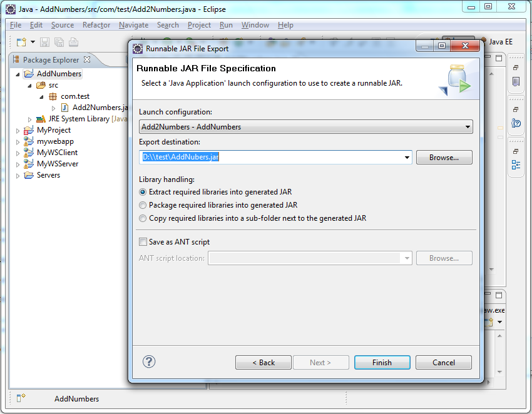Click the Browse button next to Export destination

point(444,157)
